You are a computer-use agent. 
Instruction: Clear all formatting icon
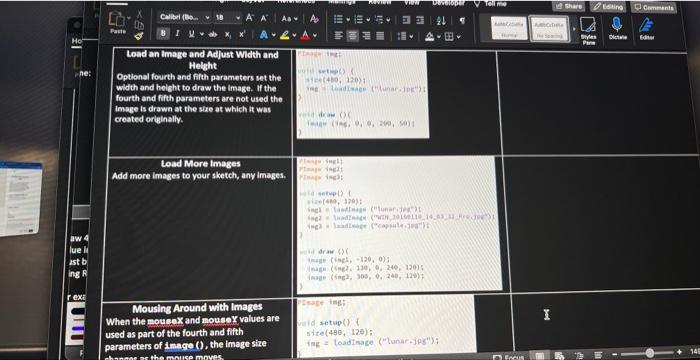click(314, 19)
